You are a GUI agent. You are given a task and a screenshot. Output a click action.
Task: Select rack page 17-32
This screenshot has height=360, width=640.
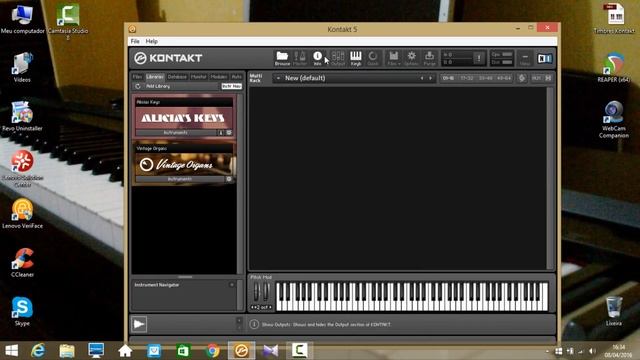coord(467,78)
